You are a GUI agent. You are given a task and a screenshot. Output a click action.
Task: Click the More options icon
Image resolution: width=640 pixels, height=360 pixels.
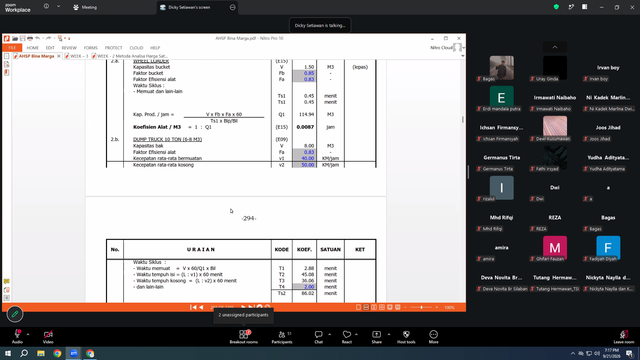click(x=433, y=337)
